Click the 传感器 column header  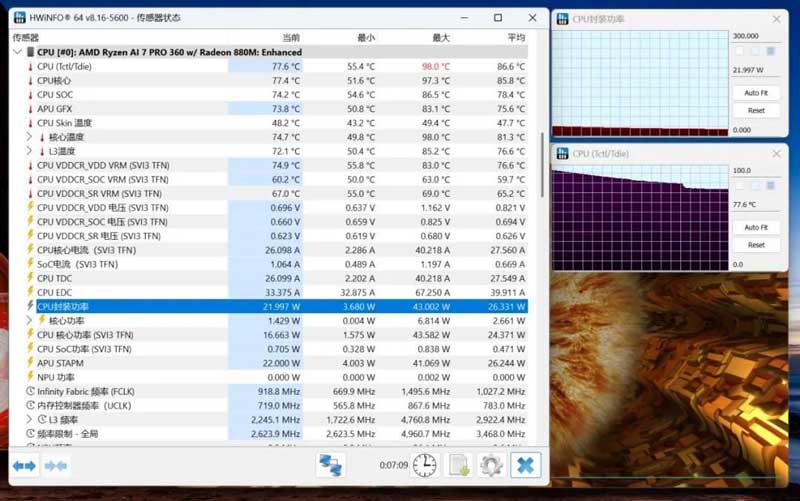(26, 38)
